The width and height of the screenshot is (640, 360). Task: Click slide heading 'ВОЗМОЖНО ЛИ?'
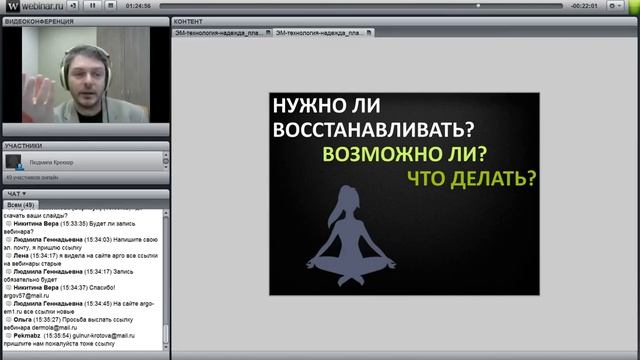(405, 154)
